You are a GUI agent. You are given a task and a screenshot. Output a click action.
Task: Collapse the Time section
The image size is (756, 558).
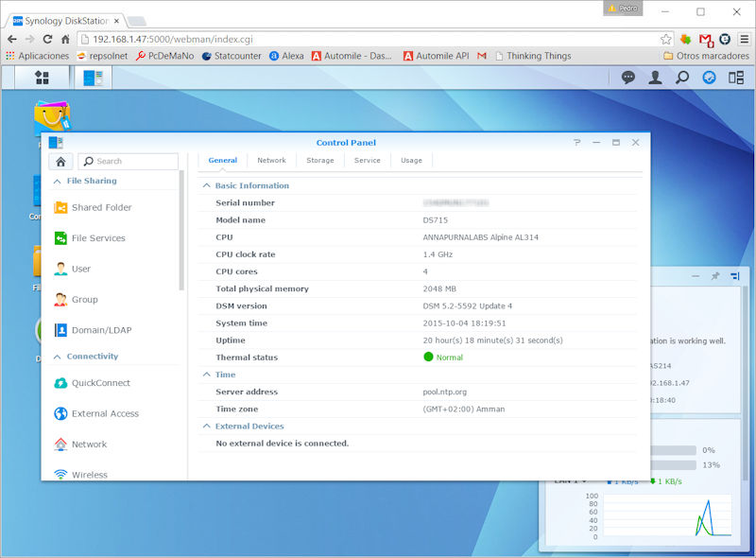pyautogui.click(x=206, y=375)
